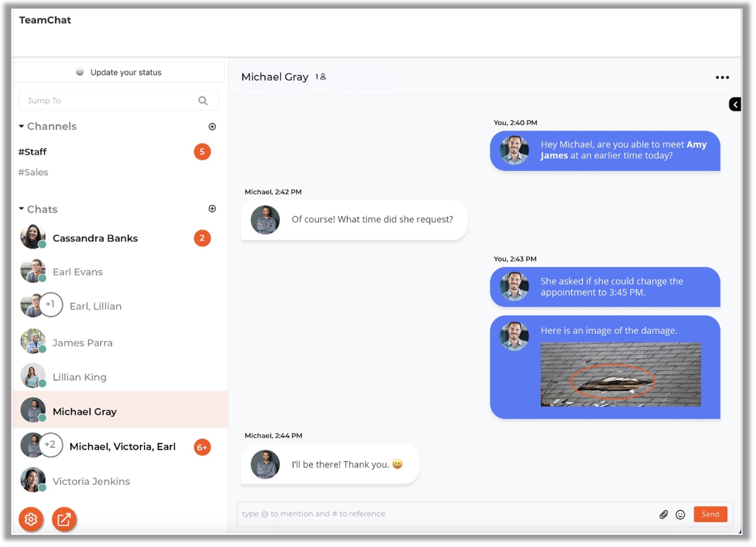Image resolution: width=756 pixels, height=547 pixels.
Task: Click Lillian King avatar
Action: 33,376
